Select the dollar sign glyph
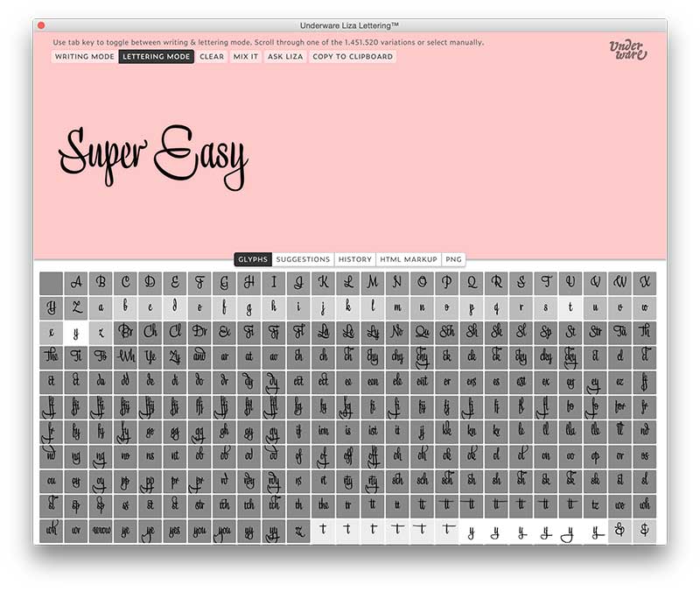 click(x=645, y=531)
